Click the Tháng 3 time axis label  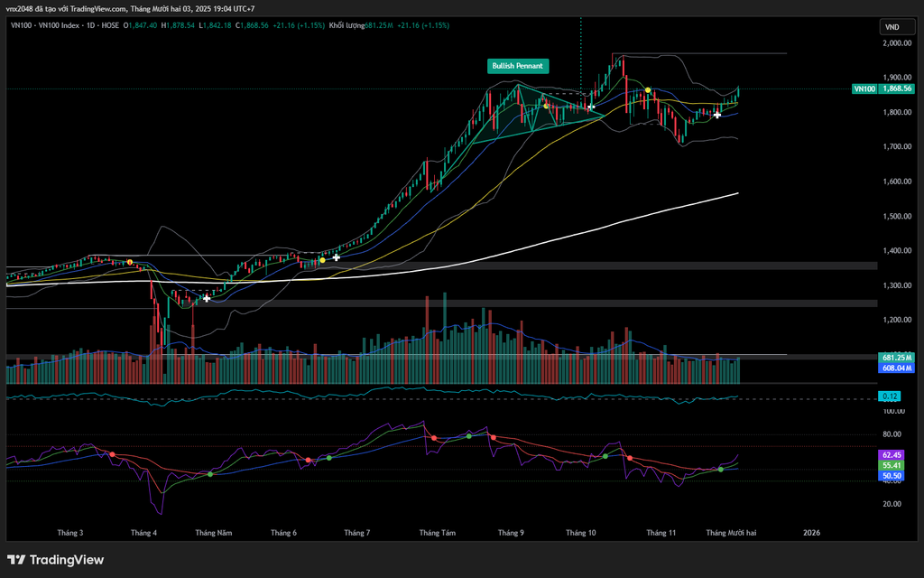click(x=70, y=533)
